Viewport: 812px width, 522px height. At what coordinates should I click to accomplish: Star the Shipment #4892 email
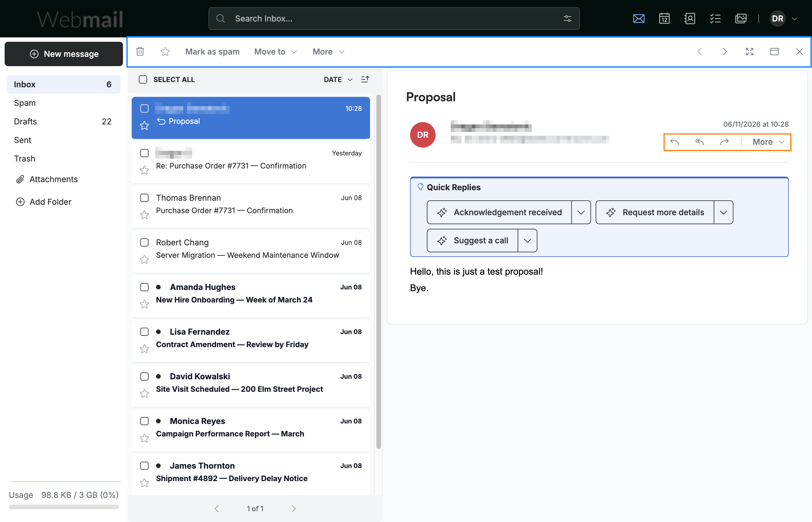(144, 483)
